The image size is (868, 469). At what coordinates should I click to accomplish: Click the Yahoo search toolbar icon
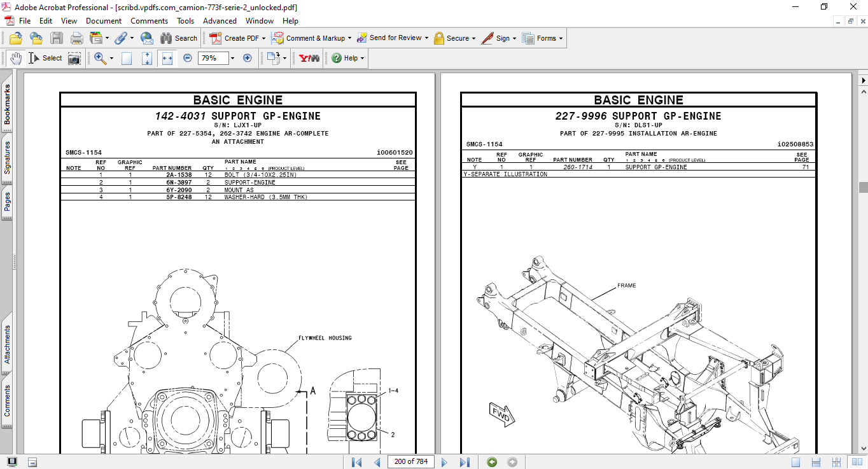coord(309,58)
